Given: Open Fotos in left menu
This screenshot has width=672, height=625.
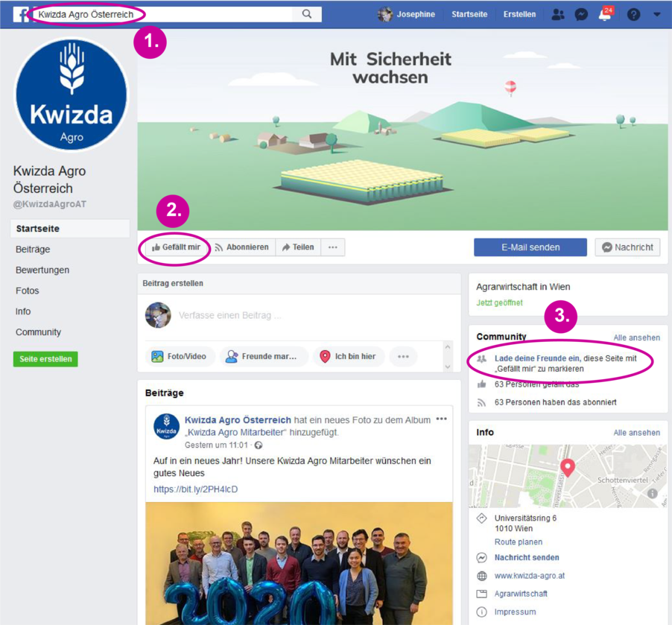Looking at the screenshot, I should pos(27,291).
